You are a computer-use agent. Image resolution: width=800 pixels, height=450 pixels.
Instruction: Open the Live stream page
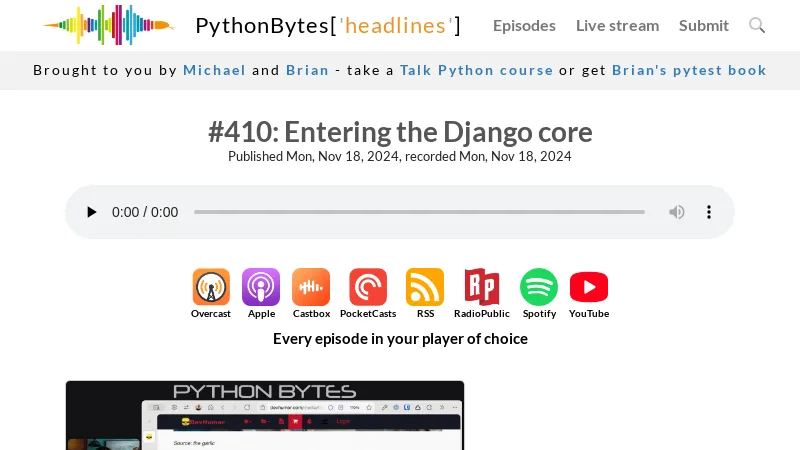tap(617, 25)
